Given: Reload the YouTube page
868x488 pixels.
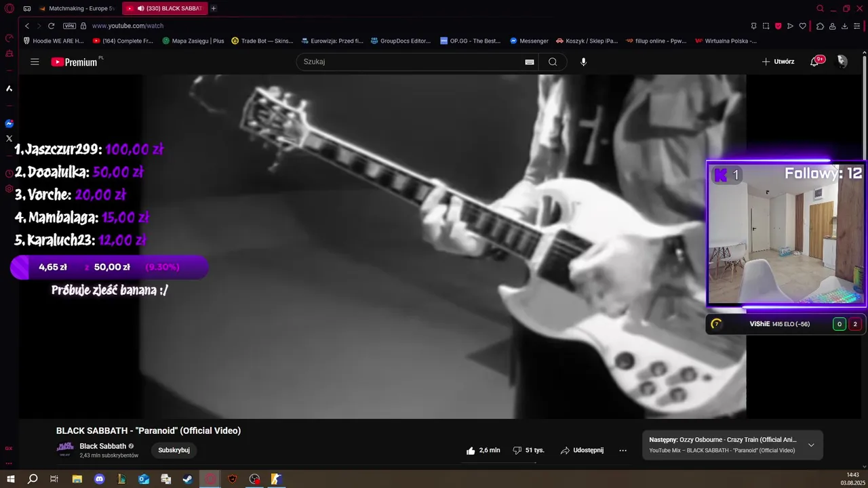Looking at the screenshot, I should 51,26.
